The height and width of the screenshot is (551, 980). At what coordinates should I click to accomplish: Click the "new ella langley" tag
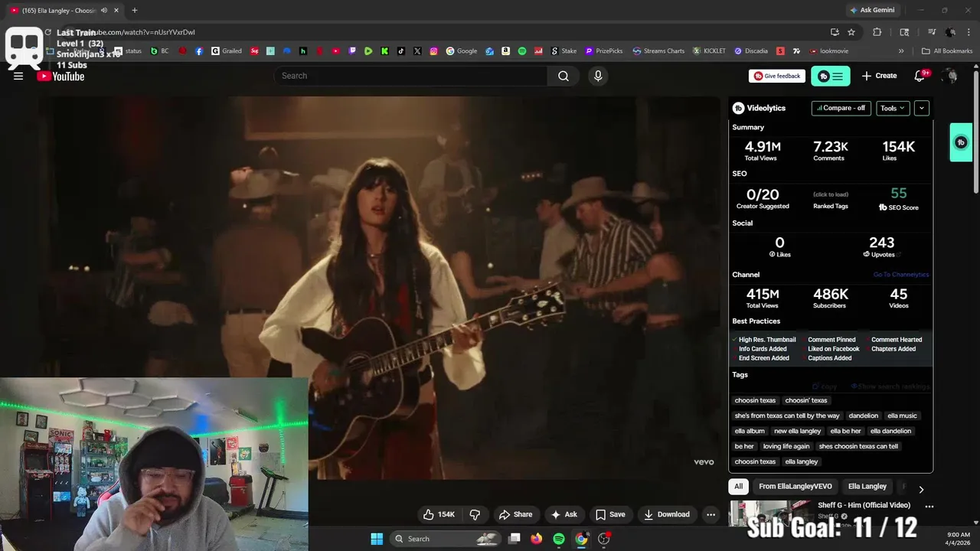[797, 431]
